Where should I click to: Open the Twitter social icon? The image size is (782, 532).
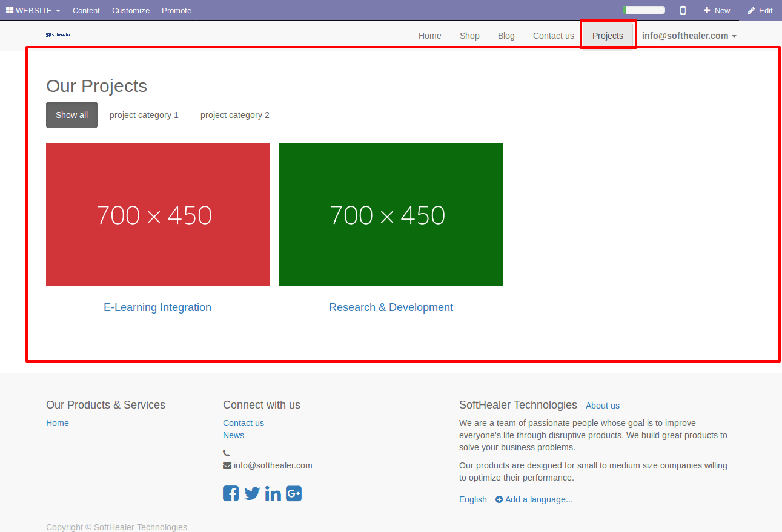(x=252, y=493)
